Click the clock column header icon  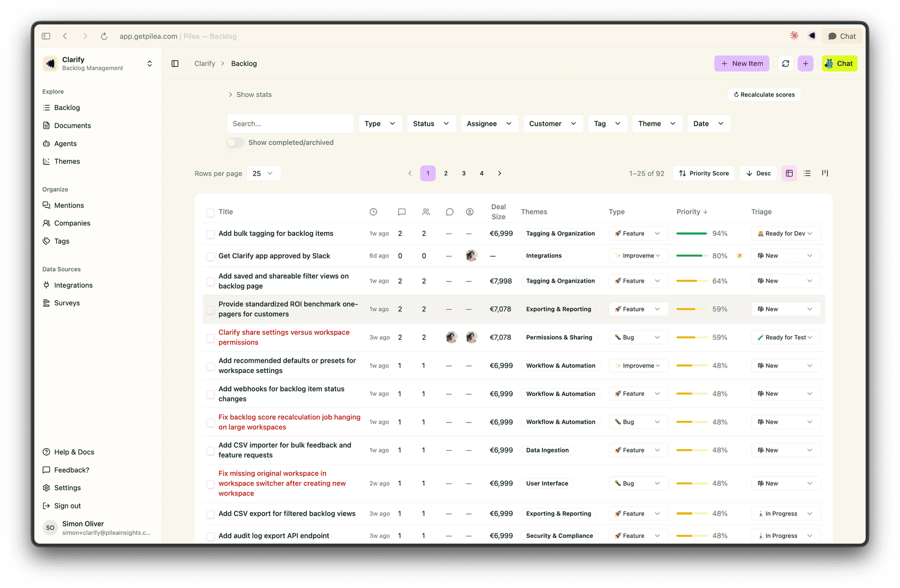click(x=374, y=212)
